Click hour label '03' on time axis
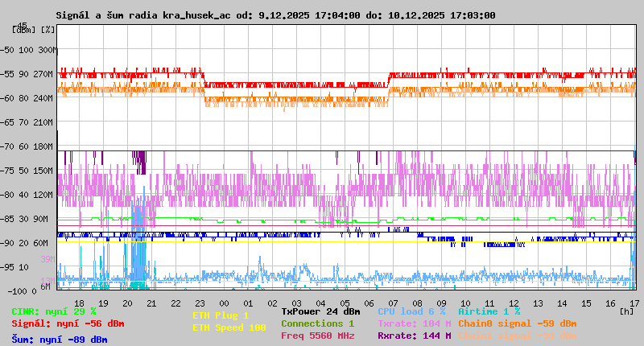 pyautogui.click(x=296, y=303)
